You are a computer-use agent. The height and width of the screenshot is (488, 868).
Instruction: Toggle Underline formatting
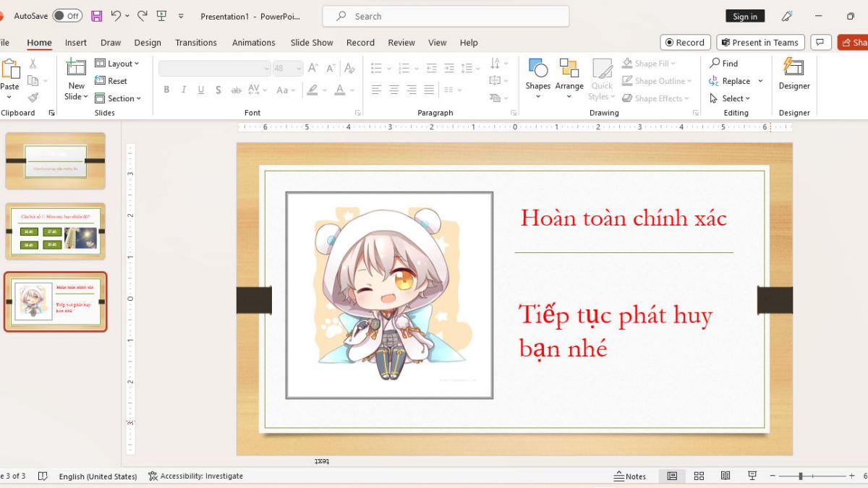tap(200, 90)
